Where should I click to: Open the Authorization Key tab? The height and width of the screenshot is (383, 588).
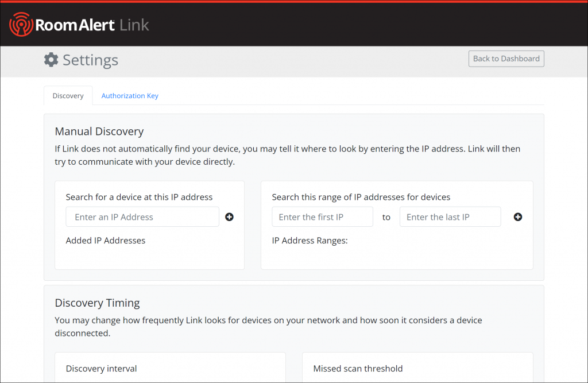point(130,95)
